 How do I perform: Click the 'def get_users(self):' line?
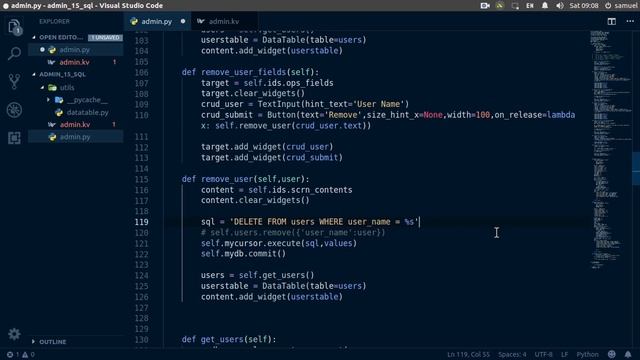coord(229,339)
